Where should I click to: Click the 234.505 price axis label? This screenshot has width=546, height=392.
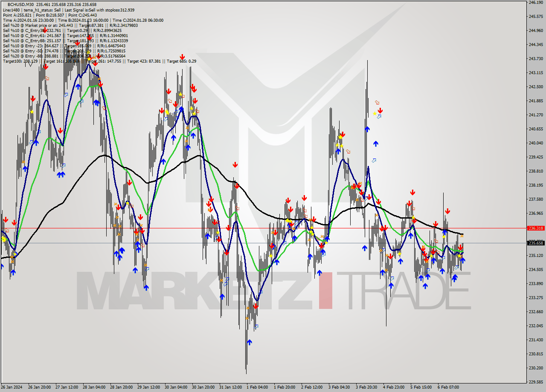536,270
